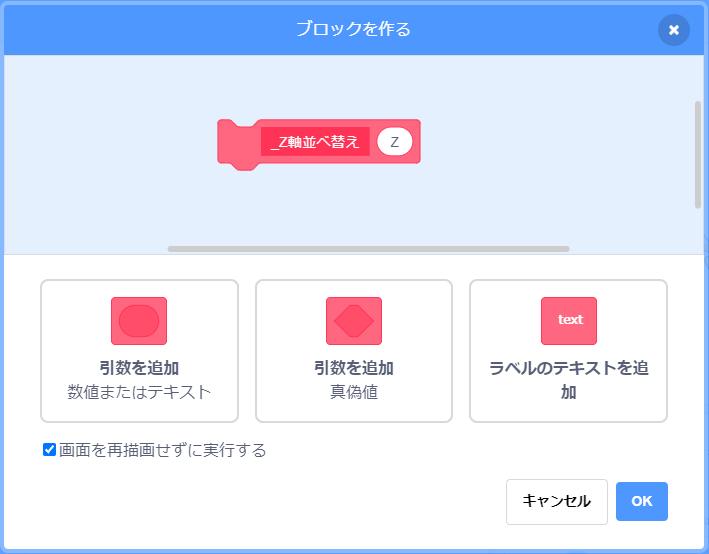Confirm with the OK button
Screen dimensions: 709x554
coord(642,501)
